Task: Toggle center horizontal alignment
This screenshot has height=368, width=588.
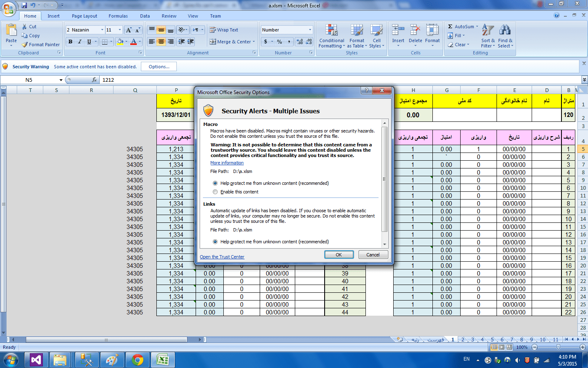Action: tap(161, 42)
